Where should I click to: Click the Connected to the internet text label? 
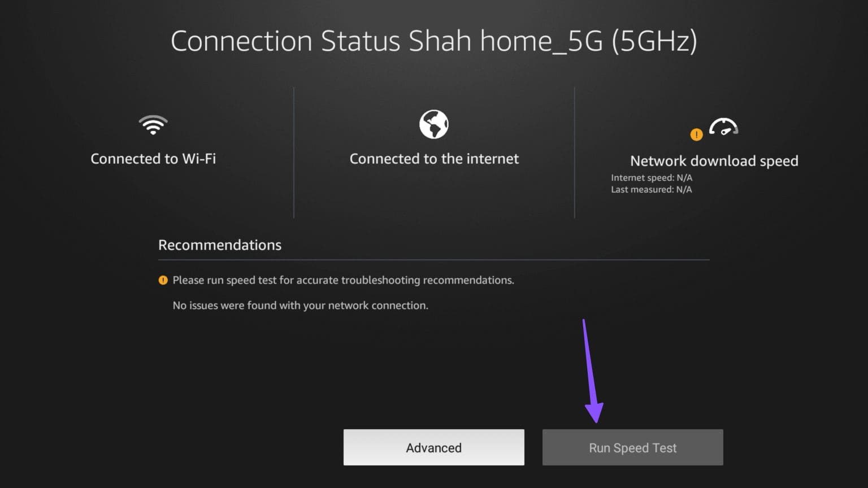pyautogui.click(x=434, y=159)
